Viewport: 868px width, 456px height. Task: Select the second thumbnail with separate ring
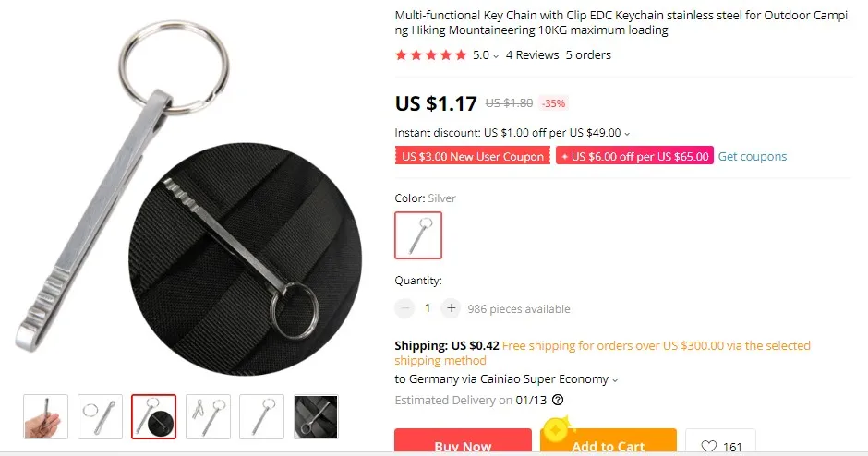pos(100,416)
